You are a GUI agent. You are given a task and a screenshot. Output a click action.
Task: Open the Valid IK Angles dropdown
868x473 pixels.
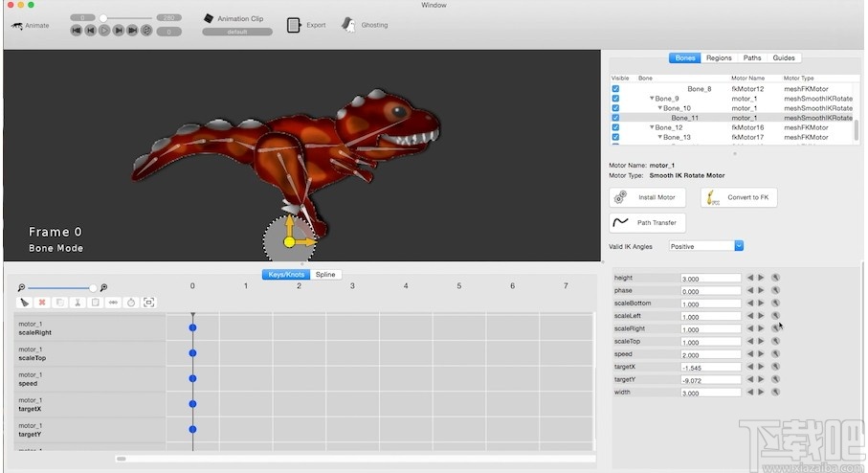click(705, 246)
